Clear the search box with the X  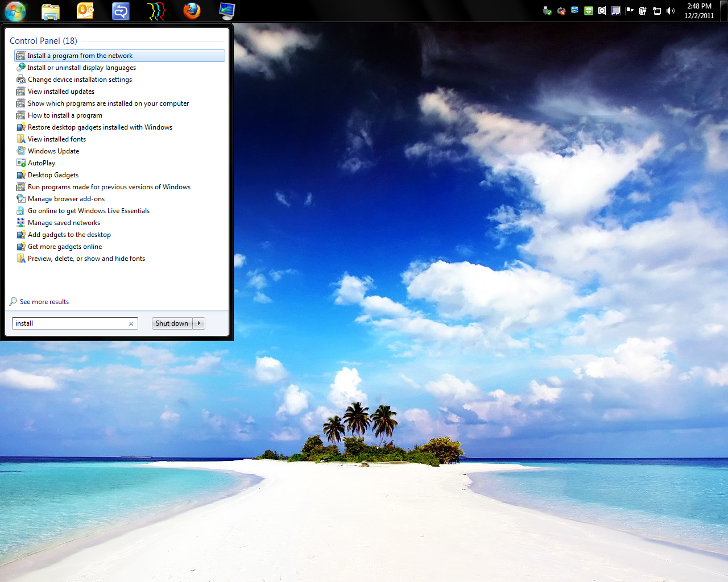point(131,324)
